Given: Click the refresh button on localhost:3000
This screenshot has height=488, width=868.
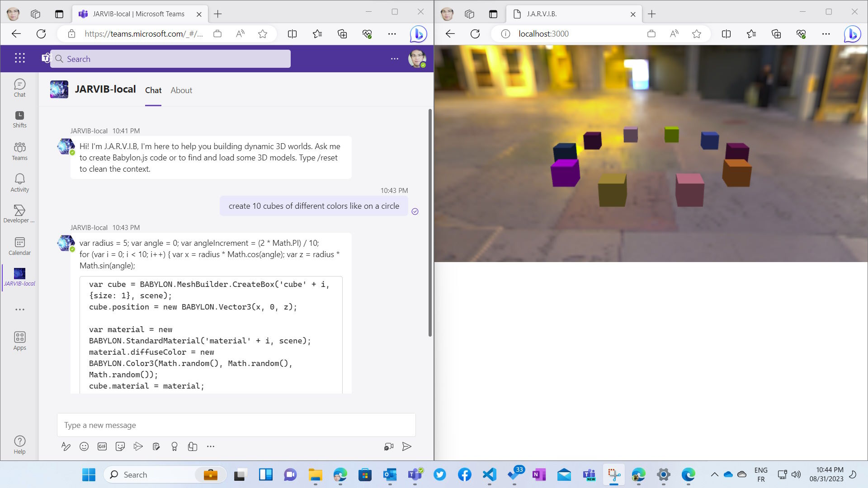Looking at the screenshot, I should point(475,33).
